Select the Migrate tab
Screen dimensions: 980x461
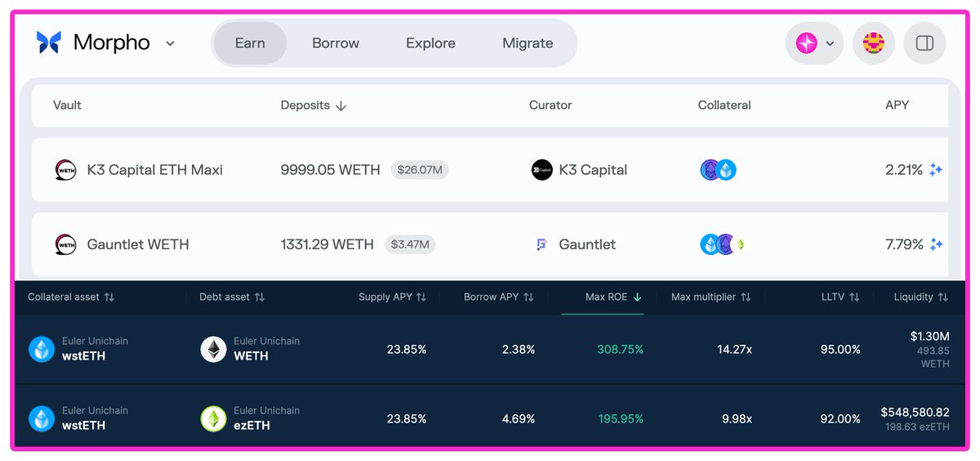tap(528, 43)
